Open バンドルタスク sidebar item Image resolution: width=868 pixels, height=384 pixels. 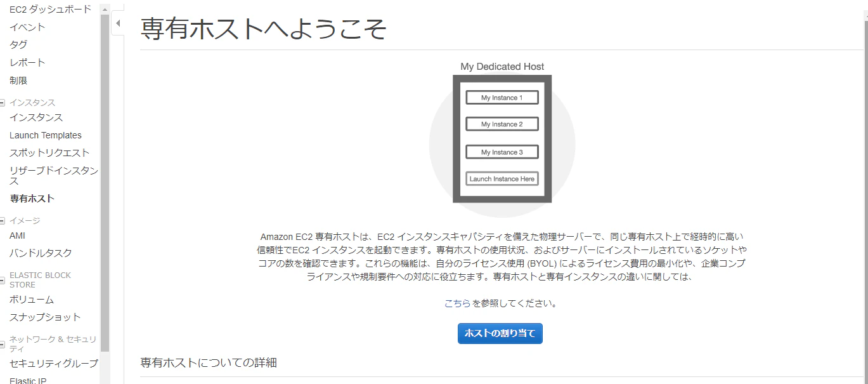(x=41, y=253)
